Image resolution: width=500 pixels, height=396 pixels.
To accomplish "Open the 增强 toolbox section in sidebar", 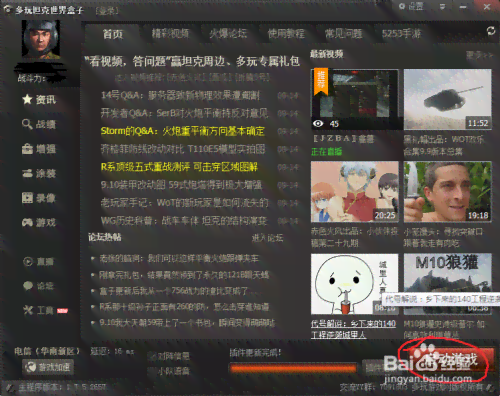I will [39, 149].
